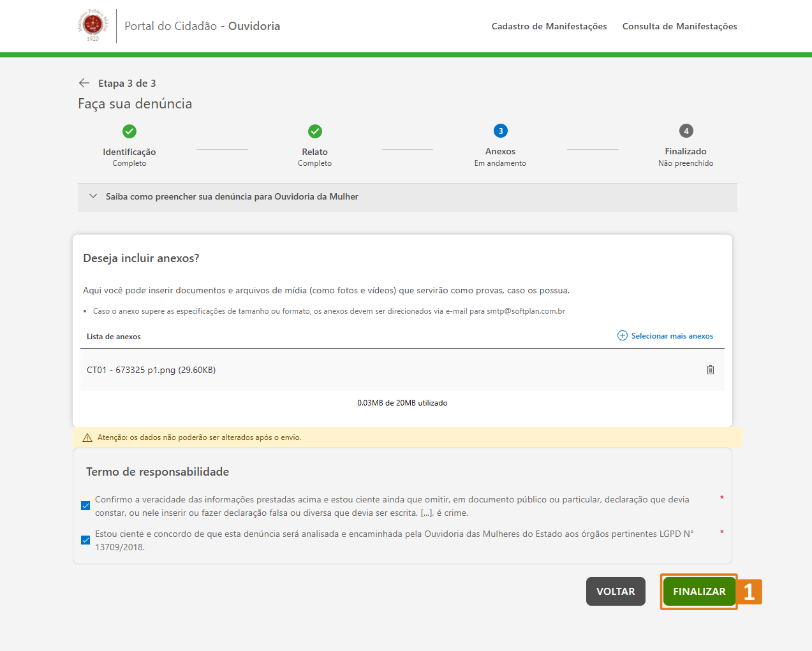Click the Identificação step green checkmark
Viewport: 812px width, 651px height.
pyautogui.click(x=129, y=131)
